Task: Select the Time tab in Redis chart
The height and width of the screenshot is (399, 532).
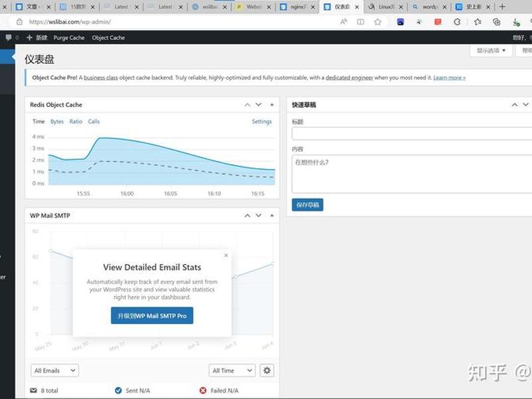Action: tap(39, 122)
